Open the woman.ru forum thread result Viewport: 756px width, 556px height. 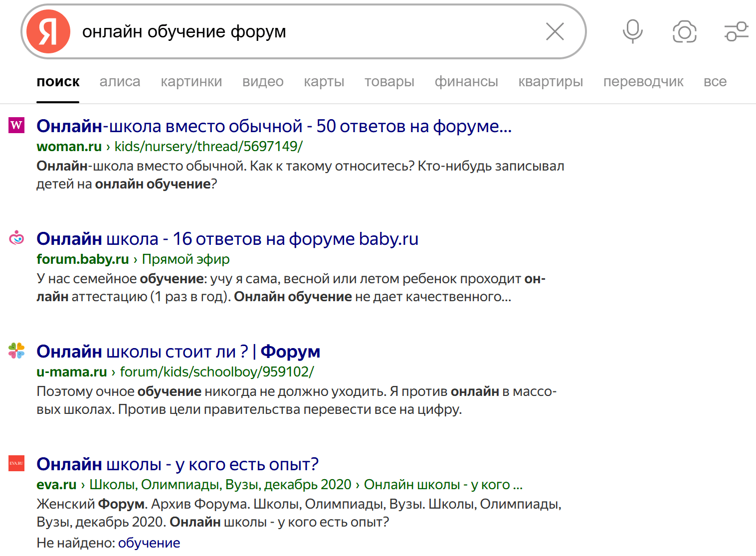point(274,126)
